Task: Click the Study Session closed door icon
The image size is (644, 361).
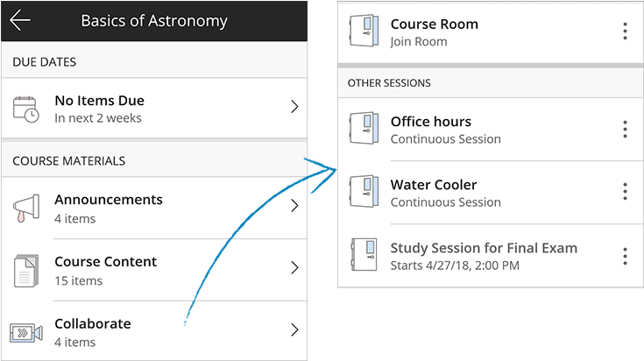Action: click(x=363, y=255)
